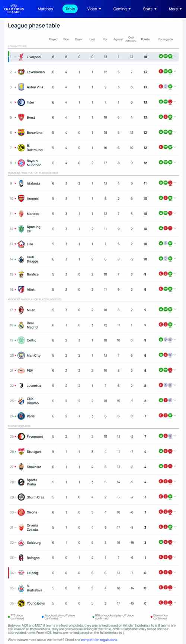Click the Liverpool club crest
This screenshot has width=186, height=644.
coord(21,57)
